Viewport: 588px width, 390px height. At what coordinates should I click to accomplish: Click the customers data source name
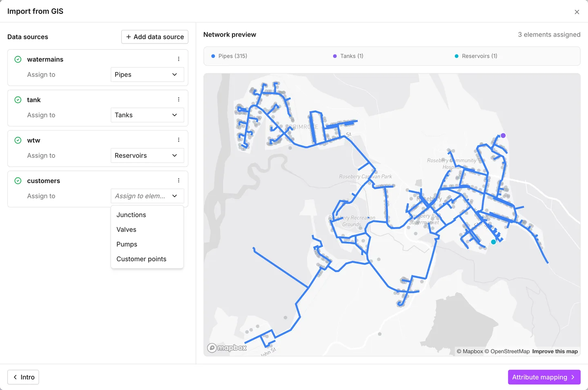pyautogui.click(x=44, y=181)
